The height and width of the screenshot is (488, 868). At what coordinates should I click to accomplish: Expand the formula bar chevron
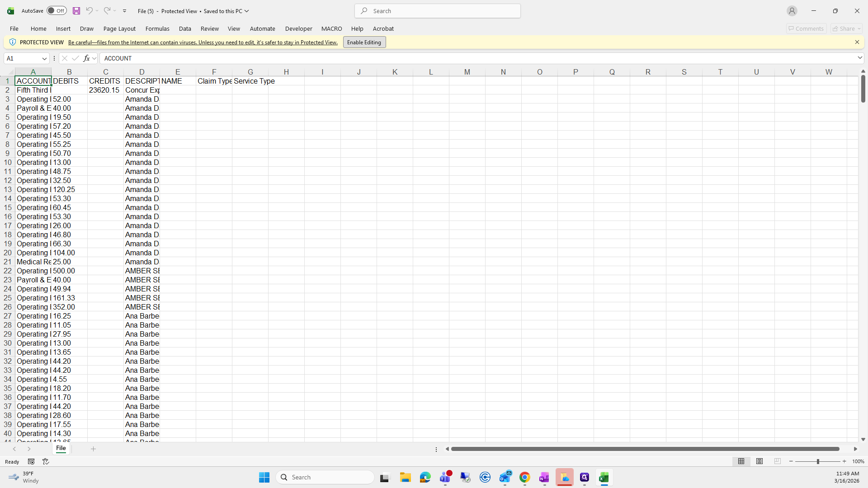(859, 58)
